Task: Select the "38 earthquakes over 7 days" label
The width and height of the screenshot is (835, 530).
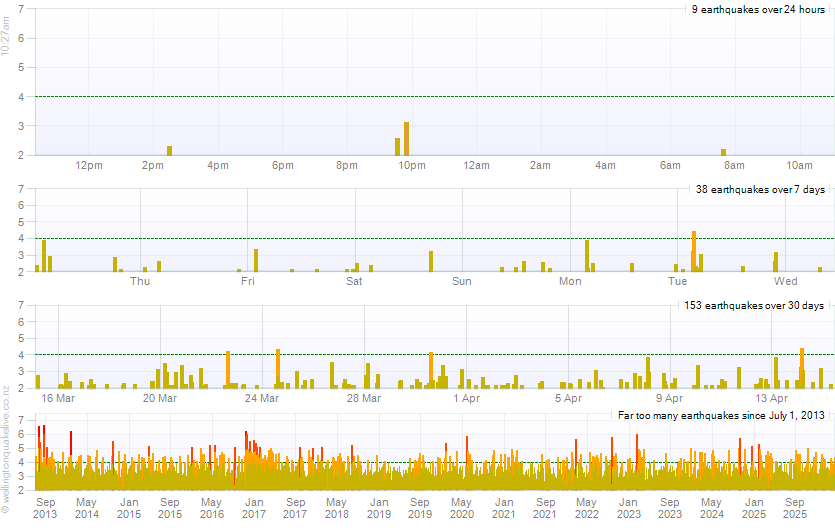Action: [760, 189]
